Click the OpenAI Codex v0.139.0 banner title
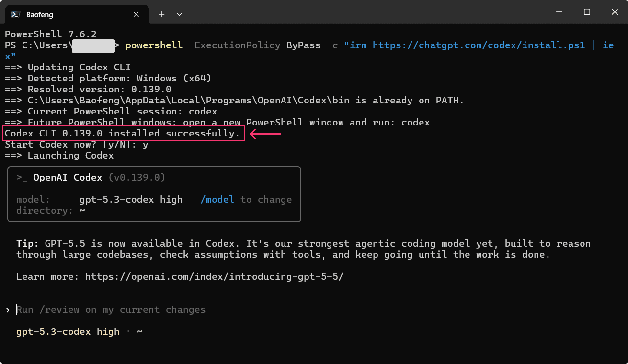628x364 pixels. click(x=99, y=177)
